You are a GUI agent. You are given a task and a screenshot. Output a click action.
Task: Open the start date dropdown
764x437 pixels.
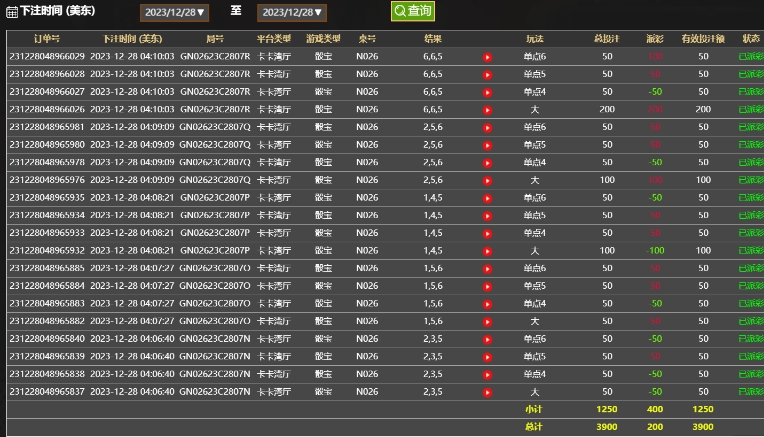(x=175, y=13)
